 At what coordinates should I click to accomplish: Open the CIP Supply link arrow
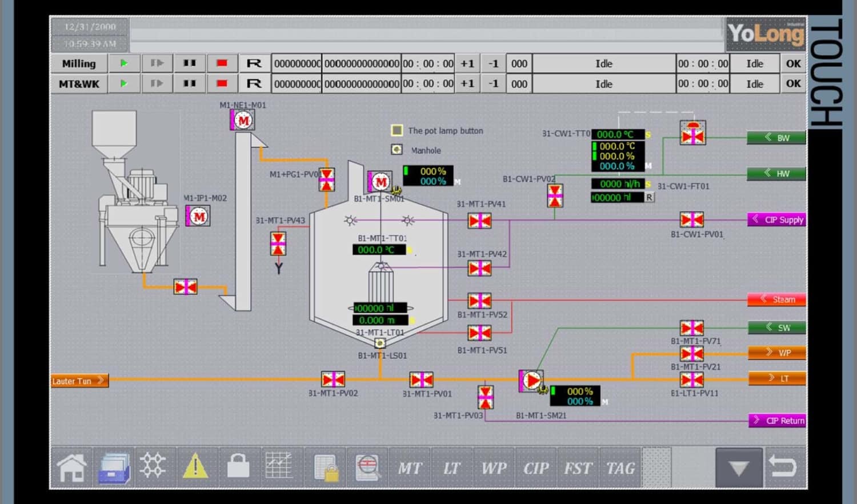click(x=777, y=219)
